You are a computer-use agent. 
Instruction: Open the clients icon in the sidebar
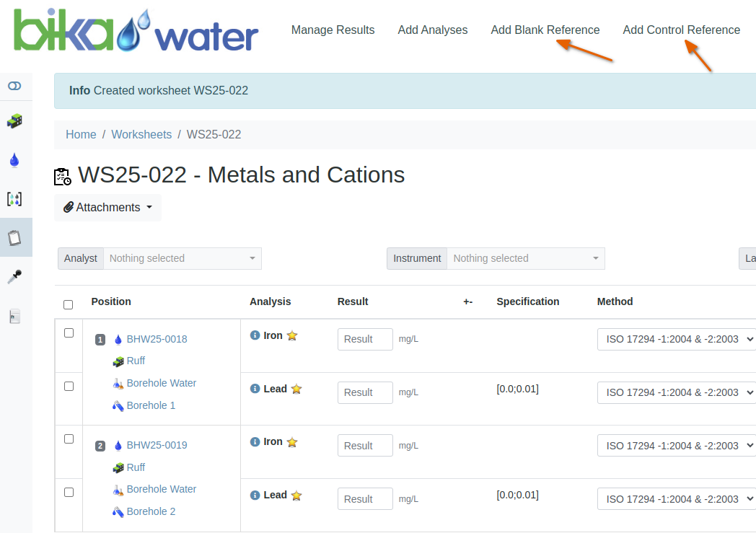[14, 121]
